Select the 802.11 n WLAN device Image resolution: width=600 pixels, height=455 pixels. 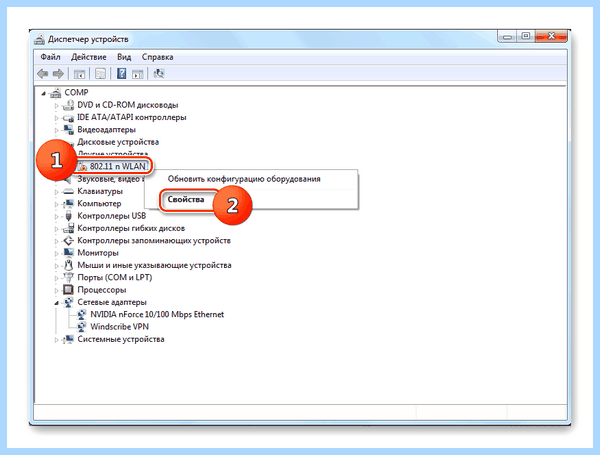[x=118, y=166]
